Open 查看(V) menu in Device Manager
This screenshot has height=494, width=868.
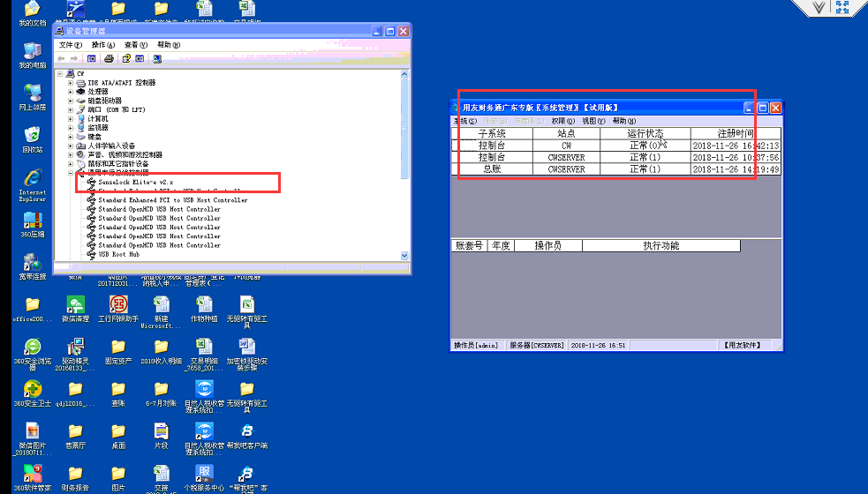coord(136,45)
